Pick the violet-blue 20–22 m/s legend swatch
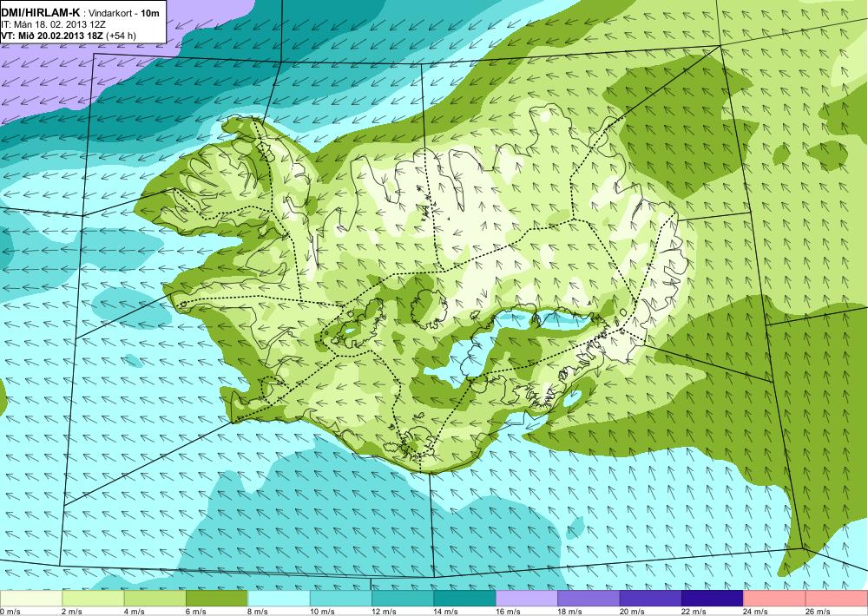868x616 pixels. [651, 599]
